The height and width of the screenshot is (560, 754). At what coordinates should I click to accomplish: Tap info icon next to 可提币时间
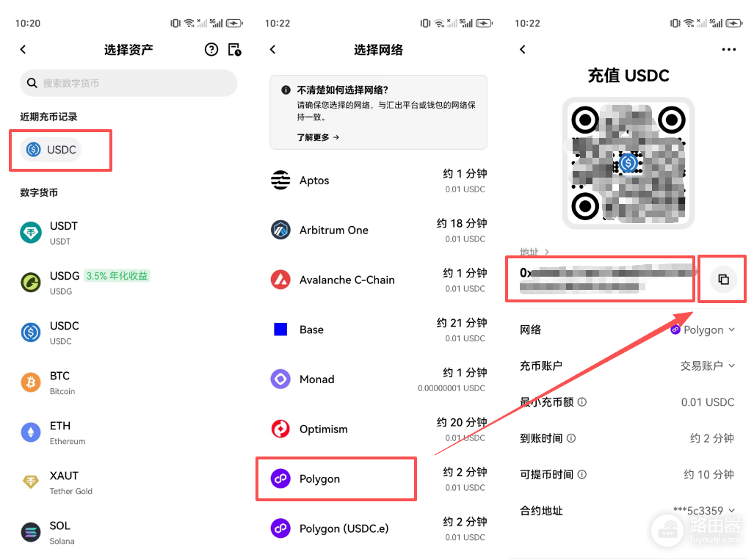[582, 474]
